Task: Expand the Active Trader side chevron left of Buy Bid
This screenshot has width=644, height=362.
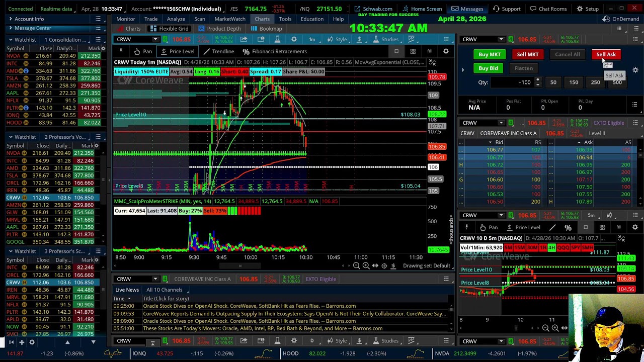Action: click(x=462, y=70)
